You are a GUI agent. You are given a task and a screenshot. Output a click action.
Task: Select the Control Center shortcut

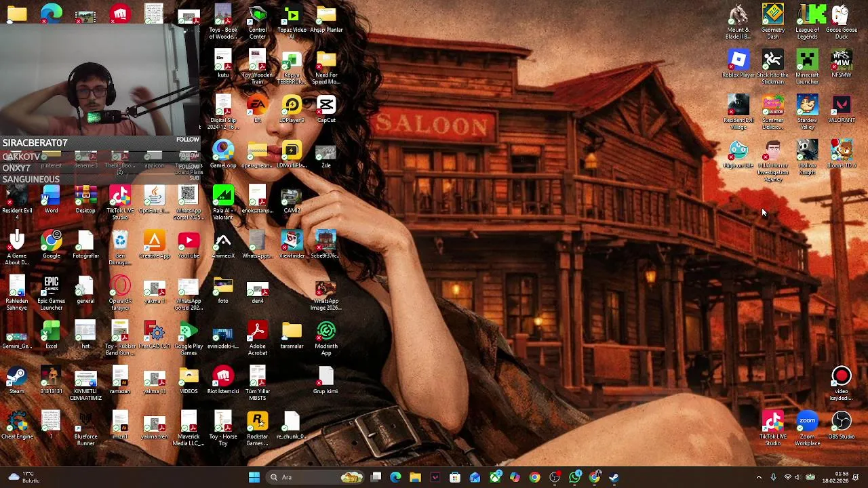click(257, 21)
